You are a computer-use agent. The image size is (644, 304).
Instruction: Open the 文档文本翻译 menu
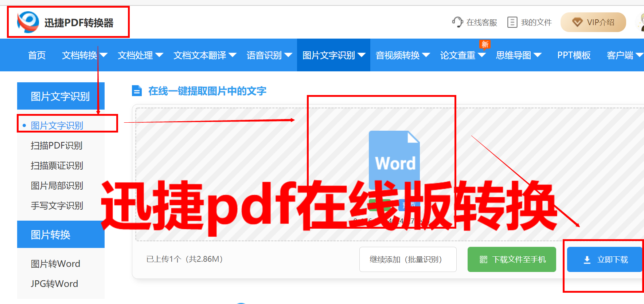click(200, 55)
